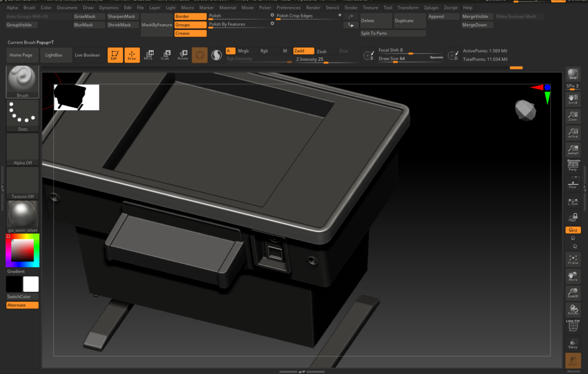Toggle the Crease option
The image size is (588, 374).
pos(190,33)
